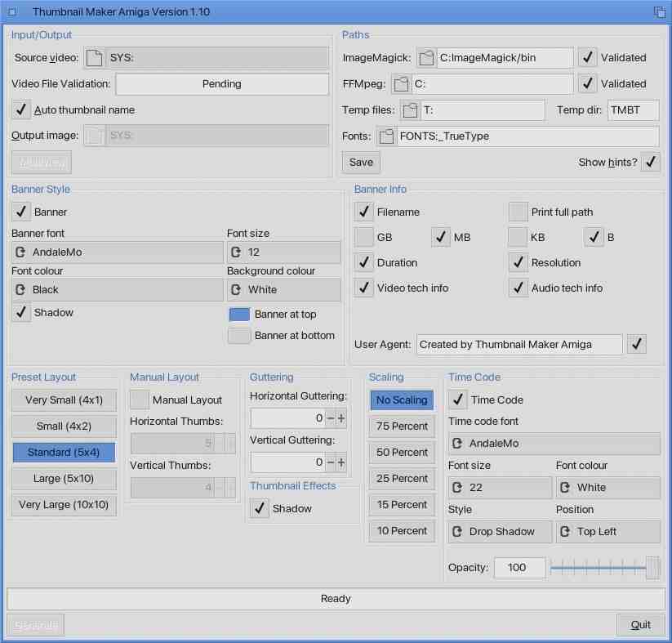Browse for Temp files directory icon
The image size is (672, 643).
coord(410,110)
